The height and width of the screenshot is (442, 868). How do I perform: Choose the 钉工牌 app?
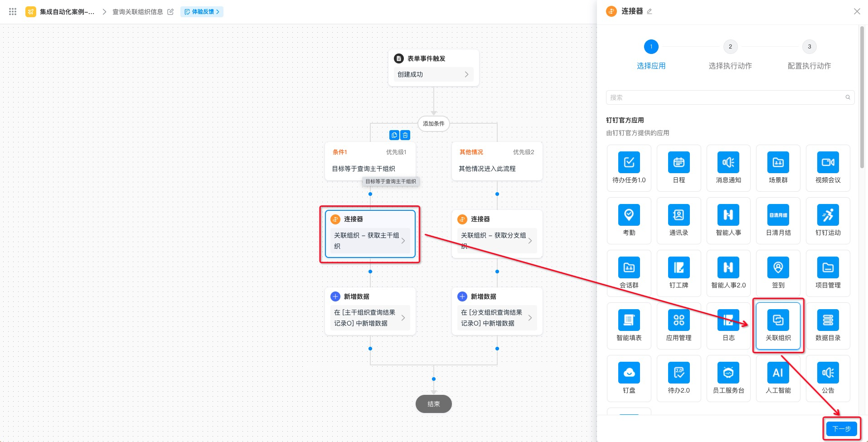[x=679, y=273]
